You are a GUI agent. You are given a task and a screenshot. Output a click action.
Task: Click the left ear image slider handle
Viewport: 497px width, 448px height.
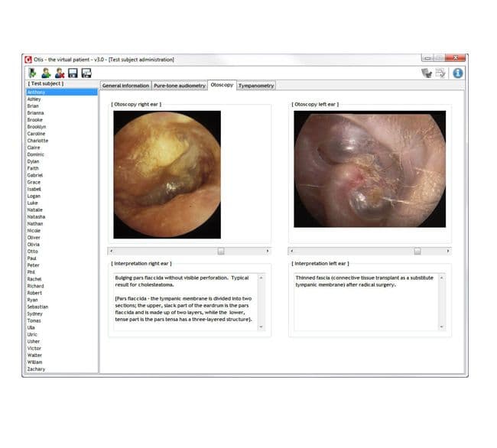[417, 251]
